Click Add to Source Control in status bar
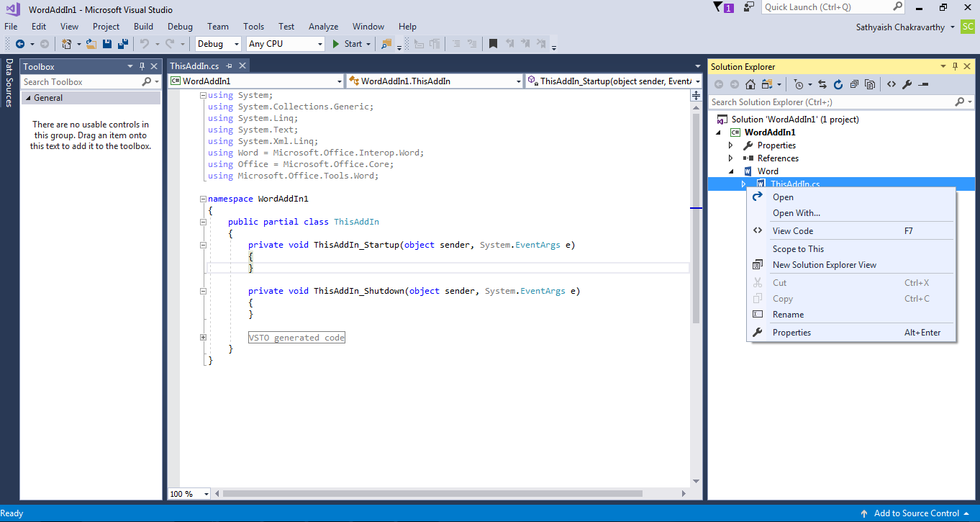The height and width of the screenshot is (522, 980). [x=916, y=513]
